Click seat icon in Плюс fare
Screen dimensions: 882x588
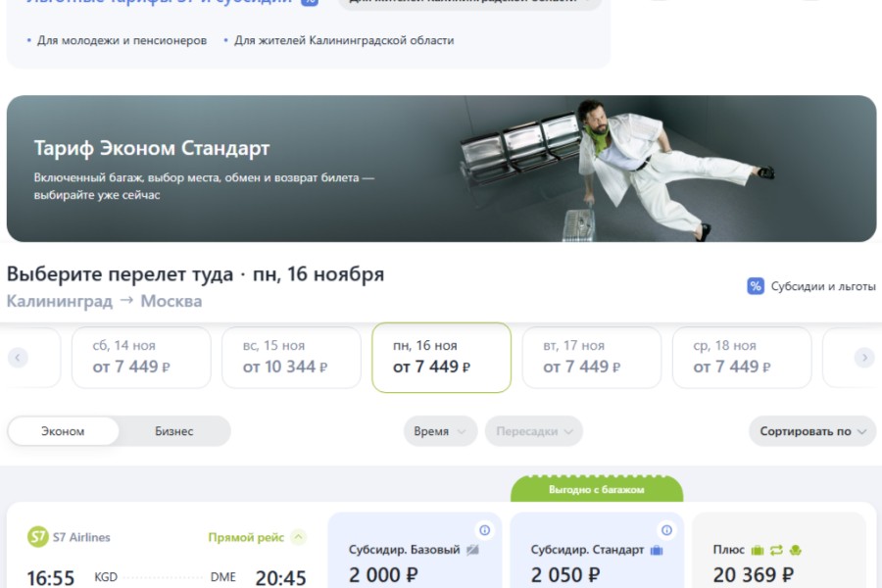[x=796, y=550]
